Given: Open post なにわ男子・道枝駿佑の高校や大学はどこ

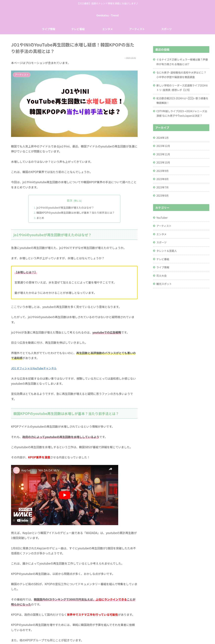Looking at the screenshot, I should click(x=181, y=75).
